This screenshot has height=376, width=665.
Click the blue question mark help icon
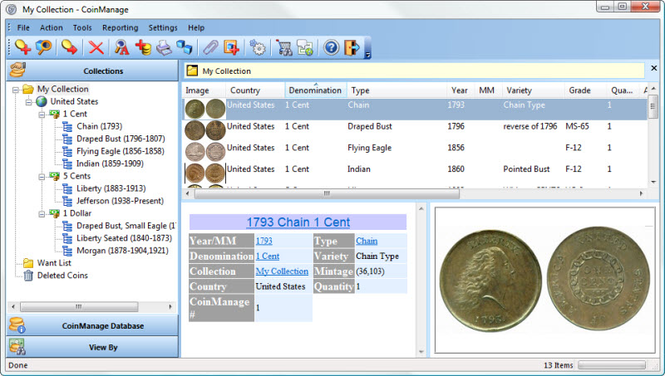click(331, 47)
